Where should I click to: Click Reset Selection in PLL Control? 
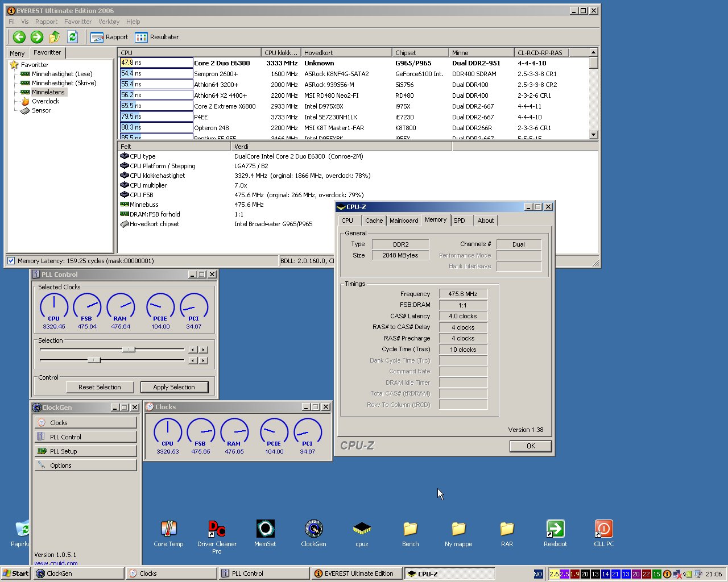100,387
